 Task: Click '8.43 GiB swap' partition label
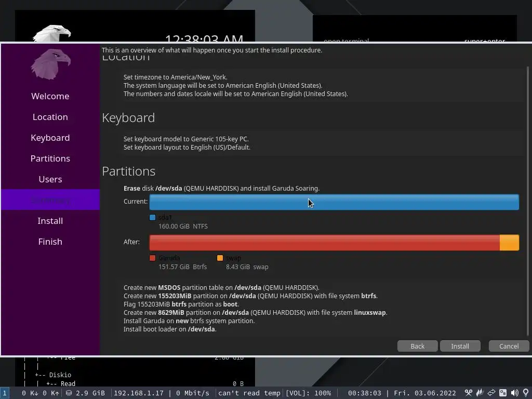pyautogui.click(x=247, y=267)
